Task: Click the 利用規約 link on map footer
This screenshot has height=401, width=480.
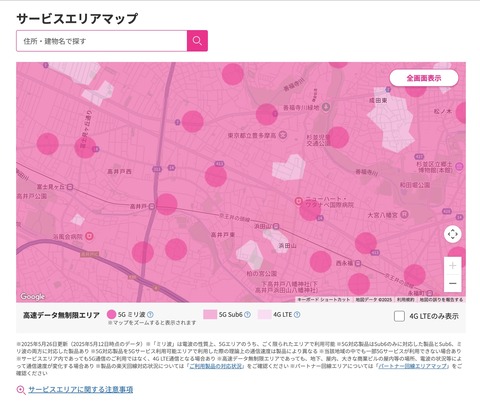Action: point(406,300)
